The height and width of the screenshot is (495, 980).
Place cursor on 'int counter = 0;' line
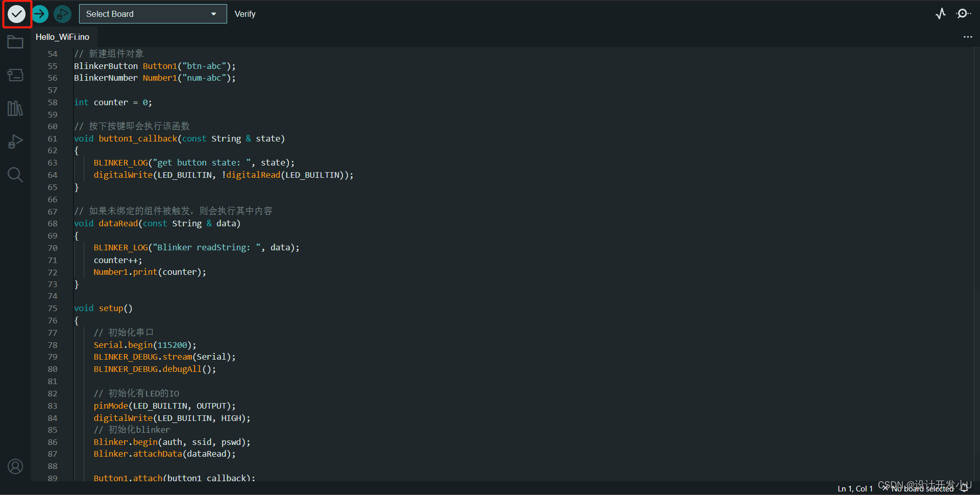[113, 102]
